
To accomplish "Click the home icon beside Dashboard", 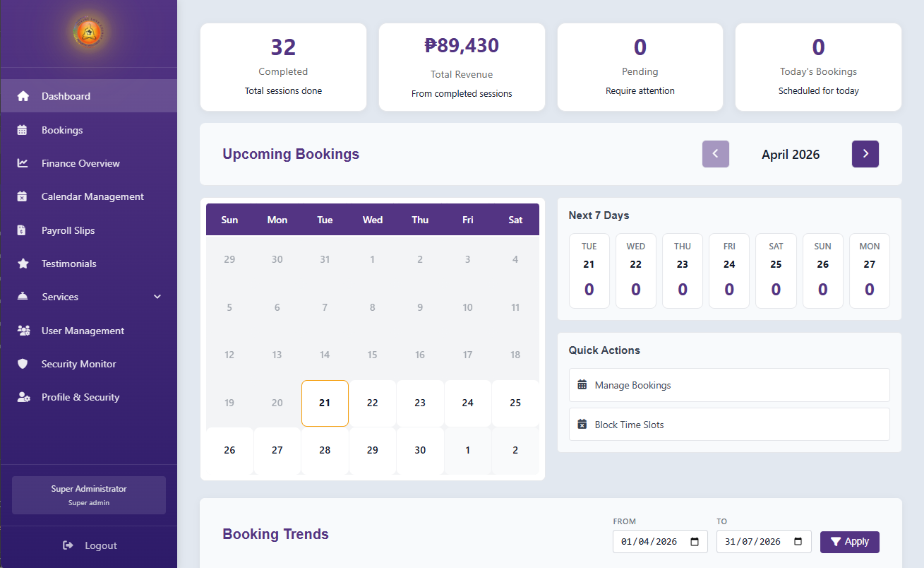I will (x=23, y=96).
